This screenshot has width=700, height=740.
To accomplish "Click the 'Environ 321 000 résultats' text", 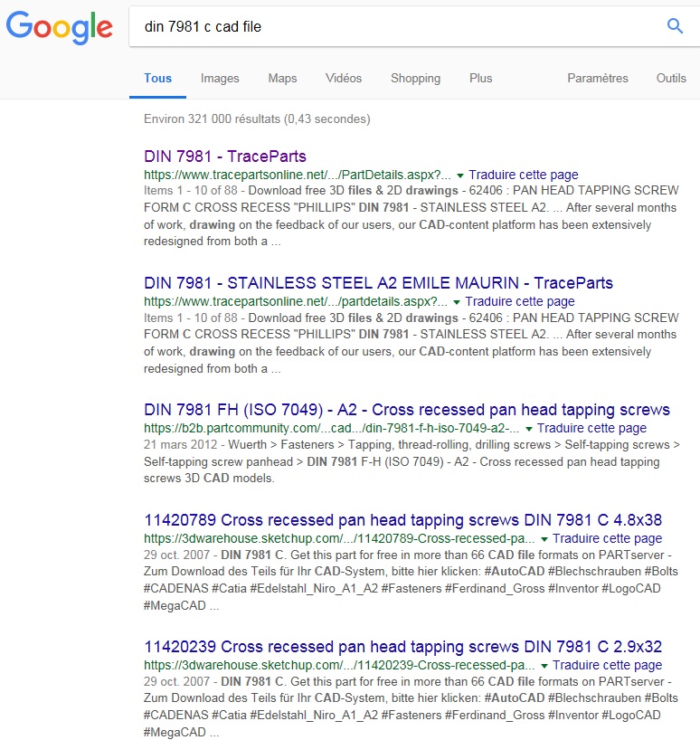I will tap(257, 119).
